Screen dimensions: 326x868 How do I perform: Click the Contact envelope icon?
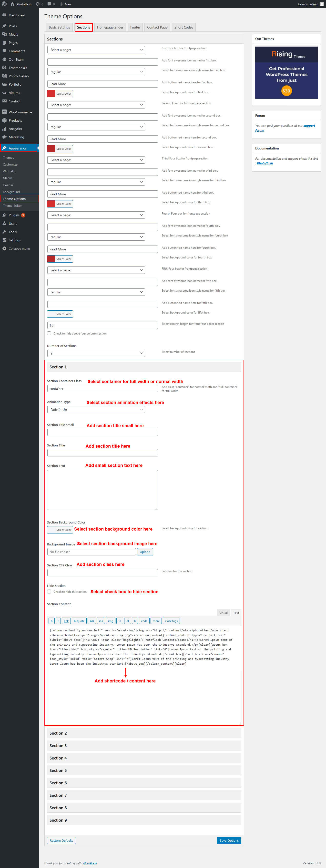tap(4, 101)
